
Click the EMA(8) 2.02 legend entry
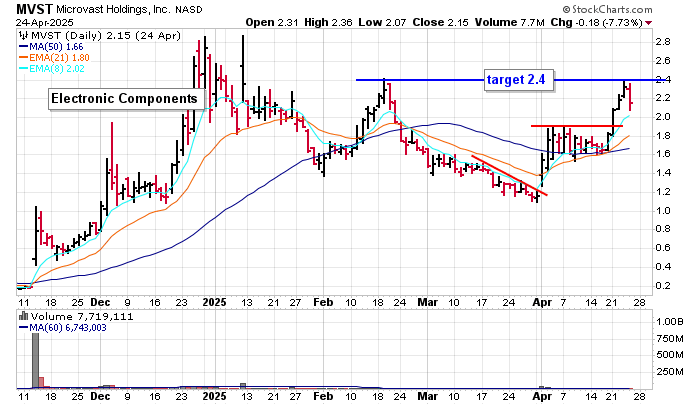pos(51,69)
